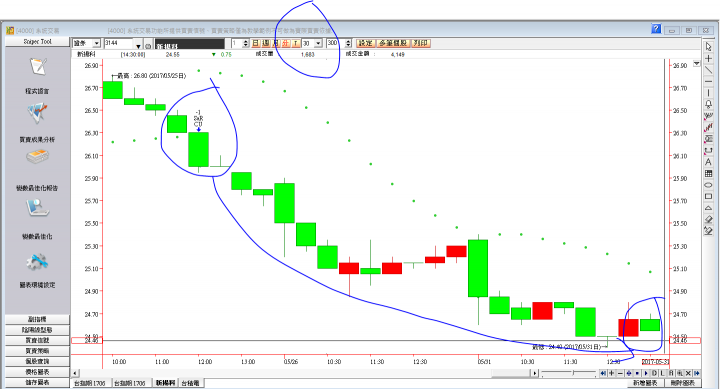Select the diagonal trend line tool
The width and height of the screenshot is (720, 389).
pyautogui.click(x=709, y=70)
